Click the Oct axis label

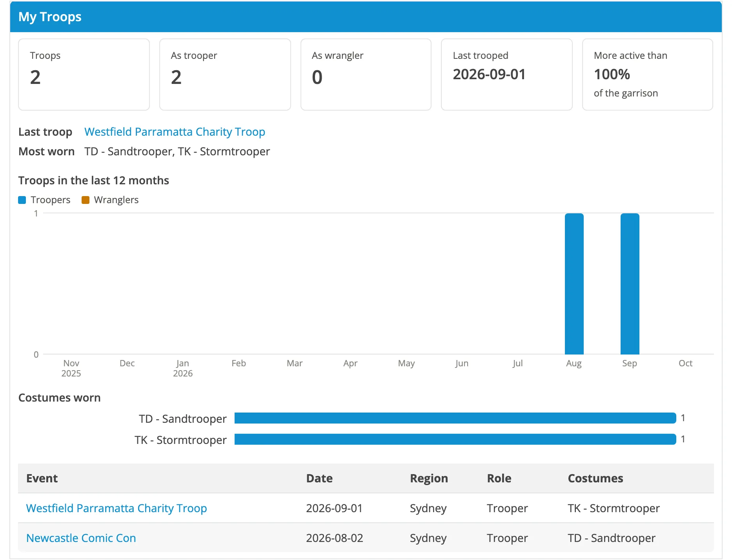pyautogui.click(x=685, y=363)
